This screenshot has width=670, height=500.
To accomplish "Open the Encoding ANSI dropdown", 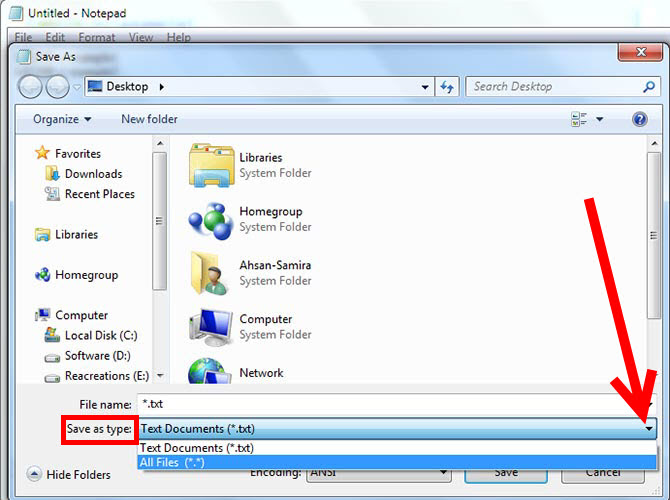I will [379, 473].
